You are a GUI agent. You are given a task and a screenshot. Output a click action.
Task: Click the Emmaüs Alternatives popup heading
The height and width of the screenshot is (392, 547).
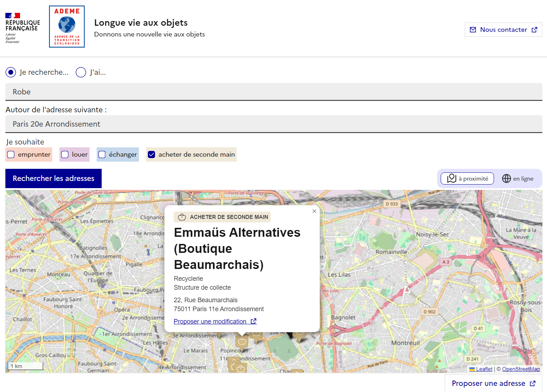coord(237,249)
